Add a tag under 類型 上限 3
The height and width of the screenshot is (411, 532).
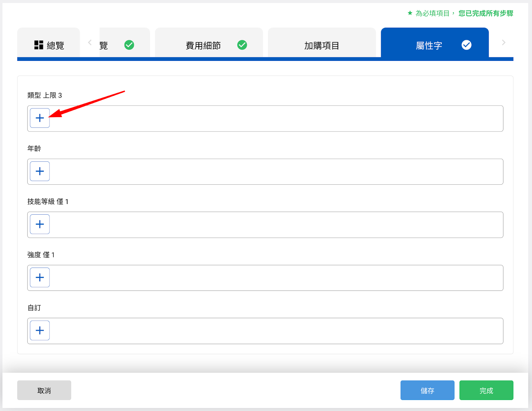click(x=40, y=118)
